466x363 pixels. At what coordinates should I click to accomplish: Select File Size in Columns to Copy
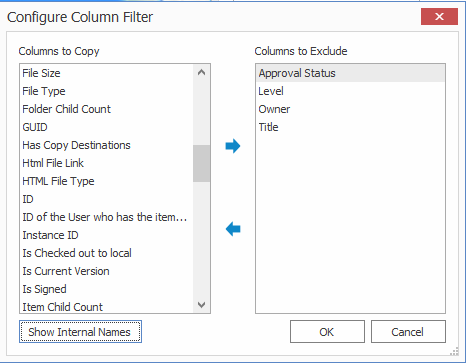coord(106,73)
